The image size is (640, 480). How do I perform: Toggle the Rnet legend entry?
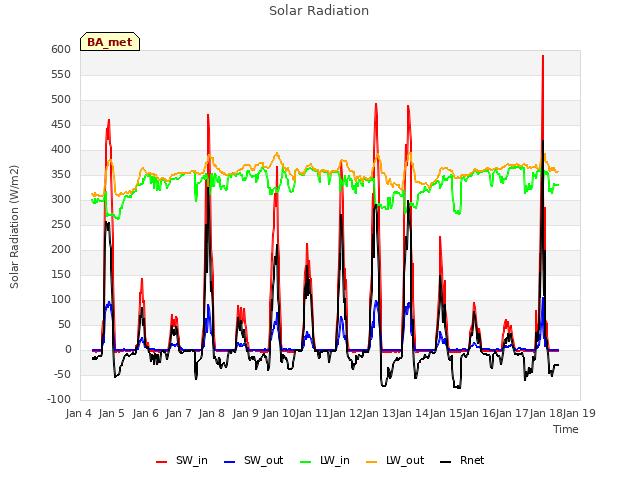pyautogui.click(x=462, y=460)
